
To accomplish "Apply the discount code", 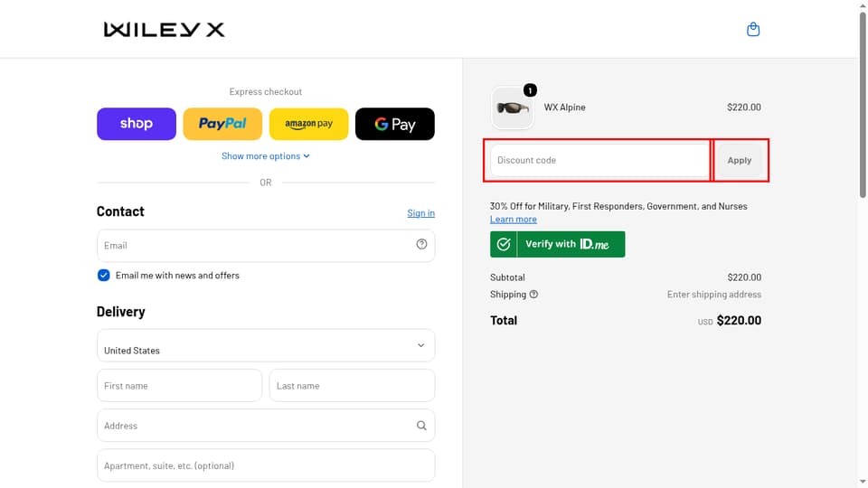I will pos(739,161).
